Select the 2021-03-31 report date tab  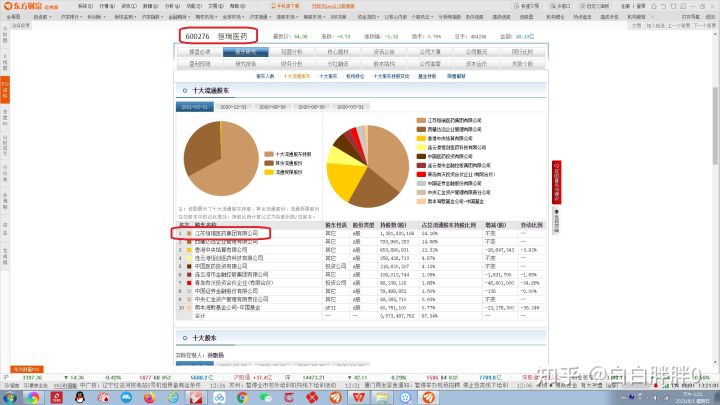(195, 107)
